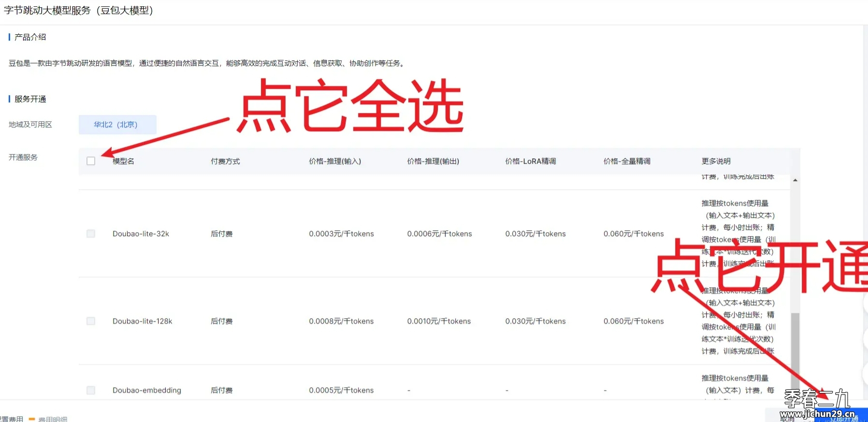The image size is (868, 422).
Task: Click 0.060元/千tokens in the Doubao-lite-128k row
Action: (634, 321)
